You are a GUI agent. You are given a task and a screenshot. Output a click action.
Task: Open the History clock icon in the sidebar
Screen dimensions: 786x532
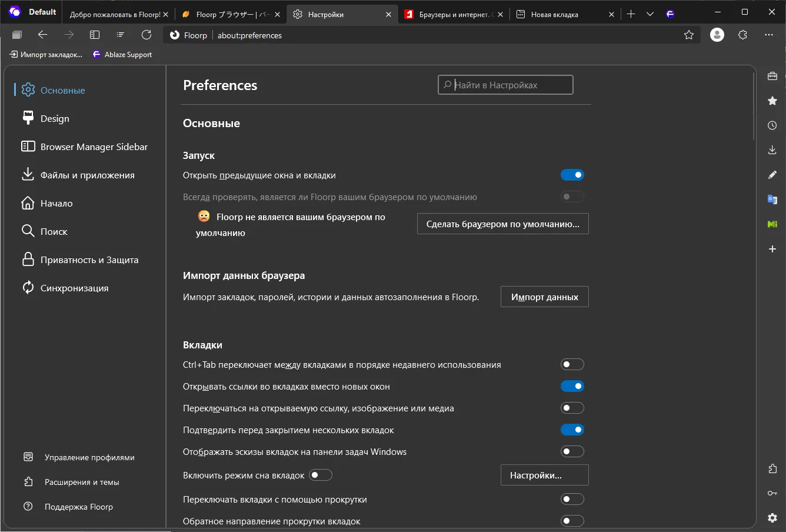772,125
